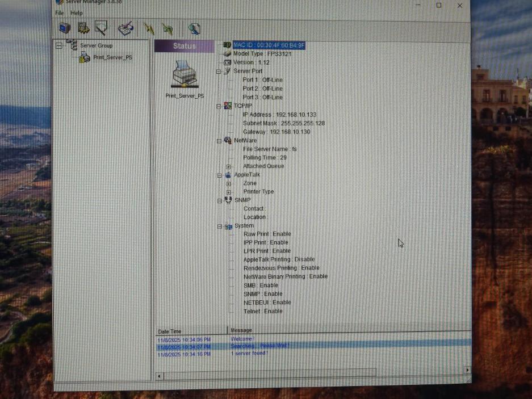Click the blue monitor toolbar icon
Image resolution: width=532 pixels, height=399 pixels.
65,28
